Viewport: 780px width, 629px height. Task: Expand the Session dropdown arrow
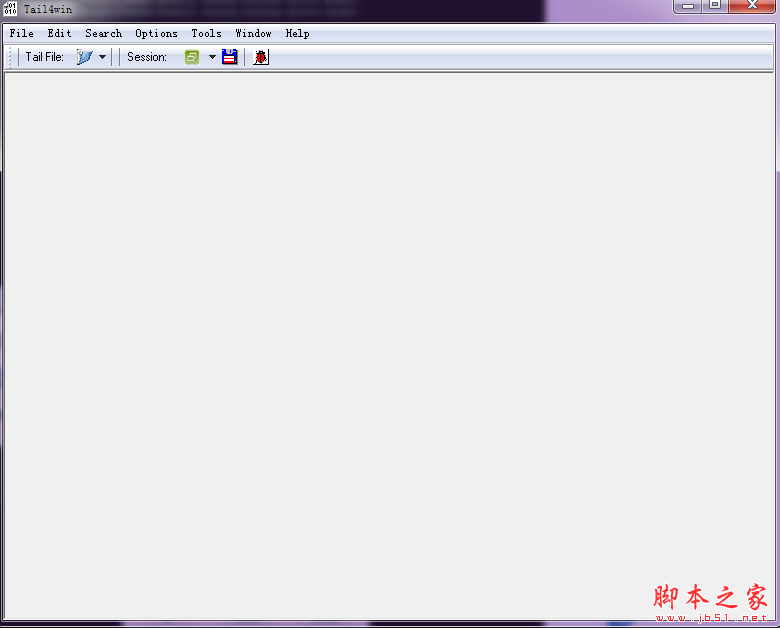tap(212, 57)
